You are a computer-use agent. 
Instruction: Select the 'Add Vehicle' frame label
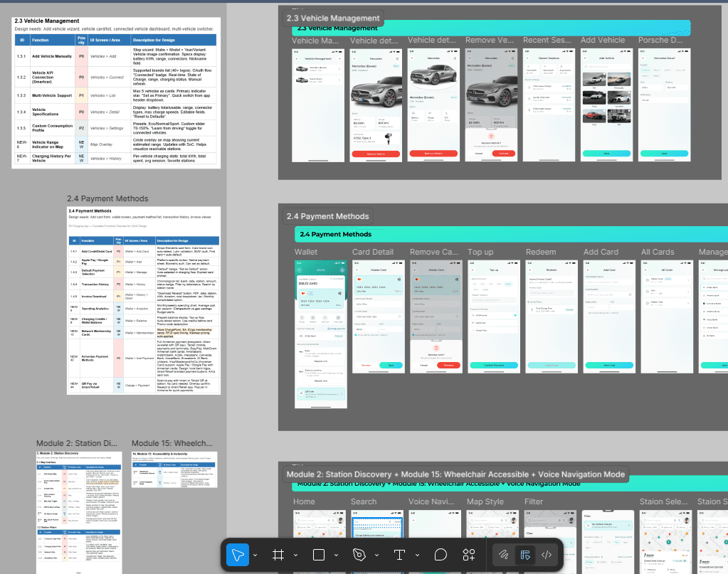[x=603, y=40]
